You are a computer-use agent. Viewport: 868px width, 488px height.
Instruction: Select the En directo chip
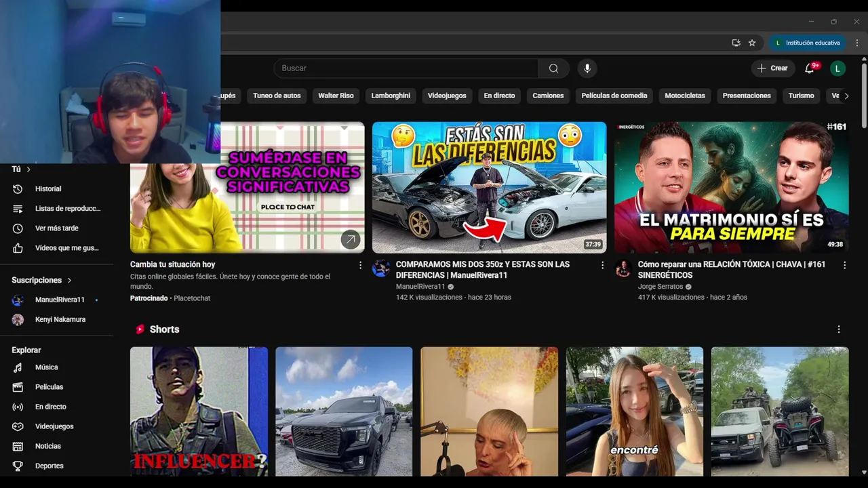(x=499, y=96)
